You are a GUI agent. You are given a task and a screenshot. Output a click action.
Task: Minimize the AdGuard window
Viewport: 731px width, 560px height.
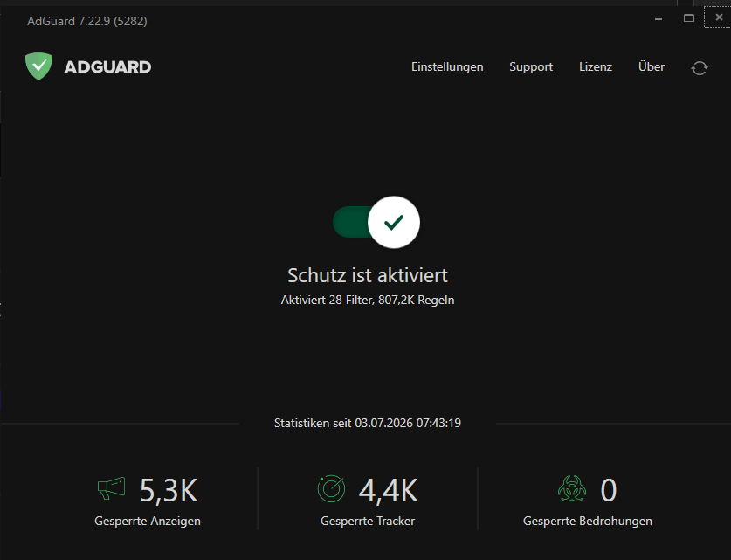pyautogui.click(x=659, y=18)
